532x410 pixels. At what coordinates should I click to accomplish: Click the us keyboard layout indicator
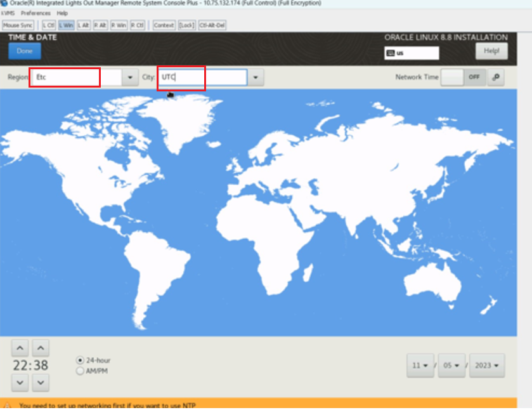coord(412,53)
